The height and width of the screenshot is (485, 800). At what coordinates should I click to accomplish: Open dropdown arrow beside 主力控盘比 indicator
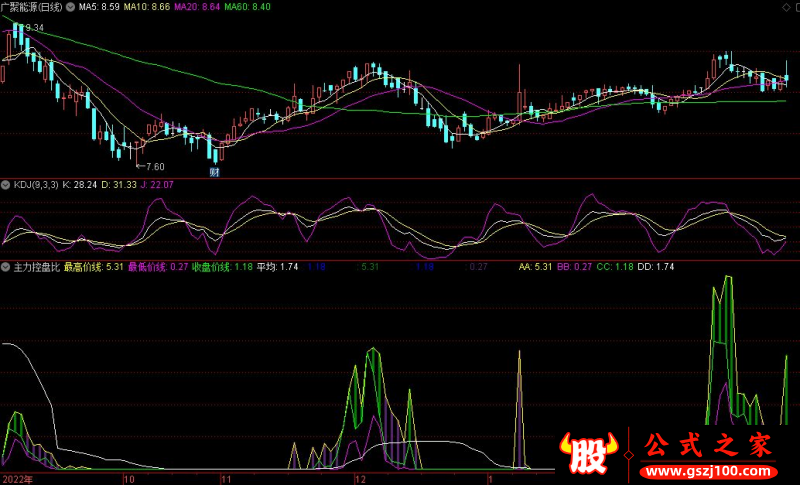click(5, 267)
